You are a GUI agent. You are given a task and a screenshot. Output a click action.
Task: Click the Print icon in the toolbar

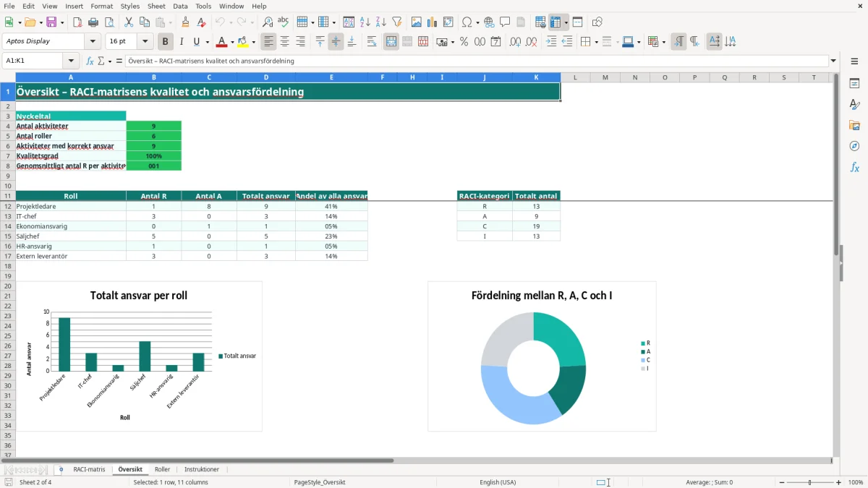coord(93,22)
